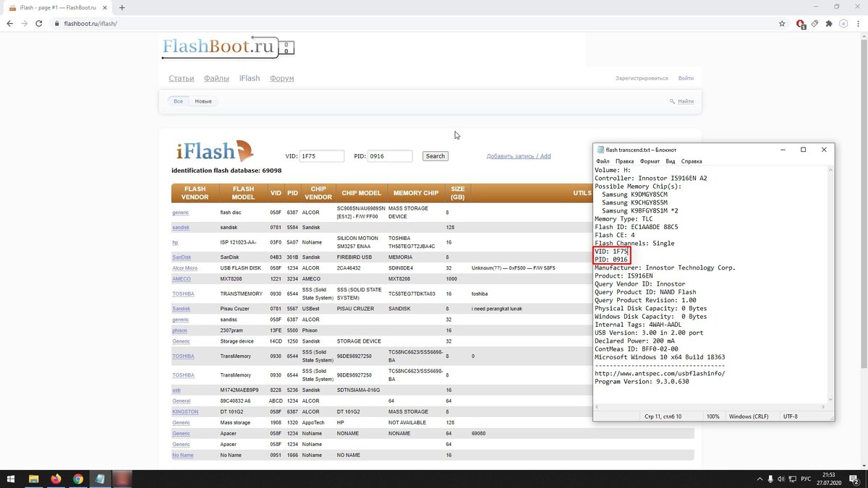Close the iFlash browser tab
The height and width of the screenshot is (488, 868).
click(103, 7)
